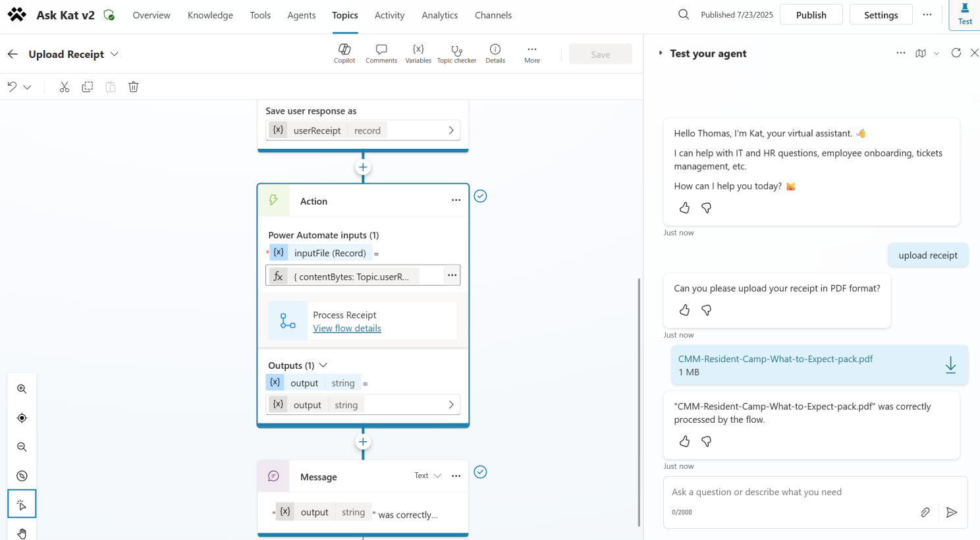
Task: Open the Topic checker
Action: click(x=456, y=53)
